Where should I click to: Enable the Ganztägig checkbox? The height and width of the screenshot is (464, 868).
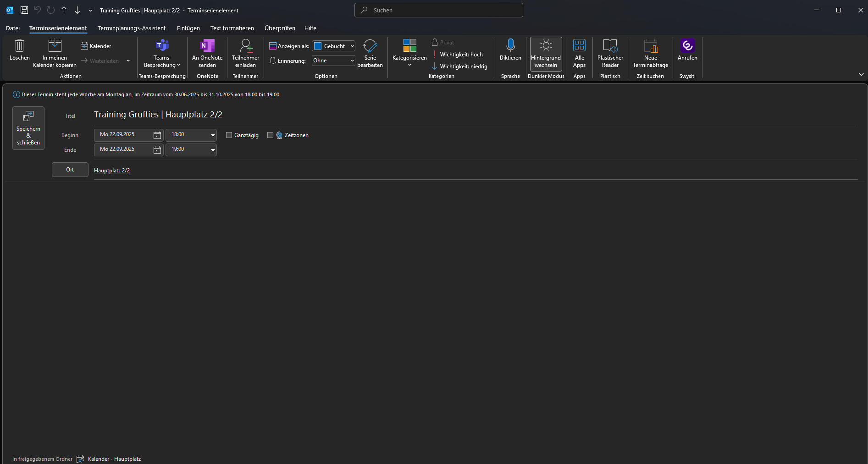[229, 135]
